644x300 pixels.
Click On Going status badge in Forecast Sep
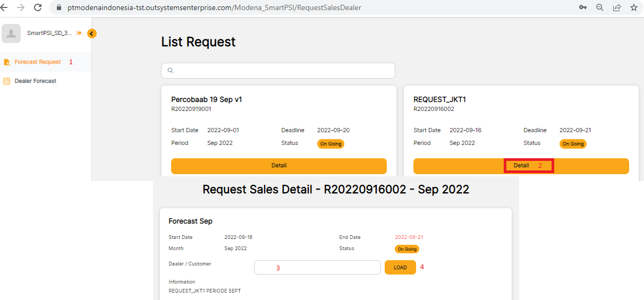(x=406, y=249)
